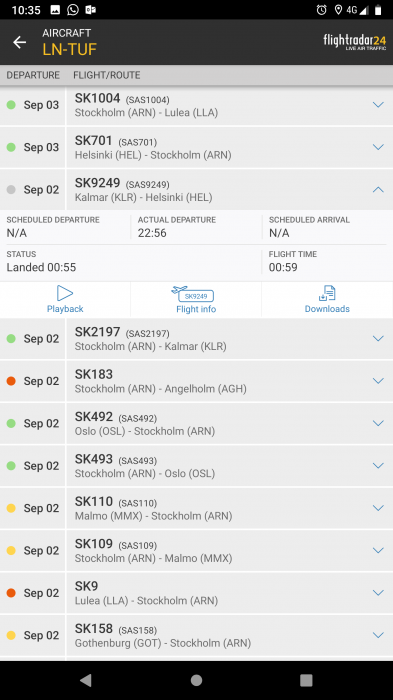Tap the back arrow in header
393x700 pixels.
tap(20, 42)
